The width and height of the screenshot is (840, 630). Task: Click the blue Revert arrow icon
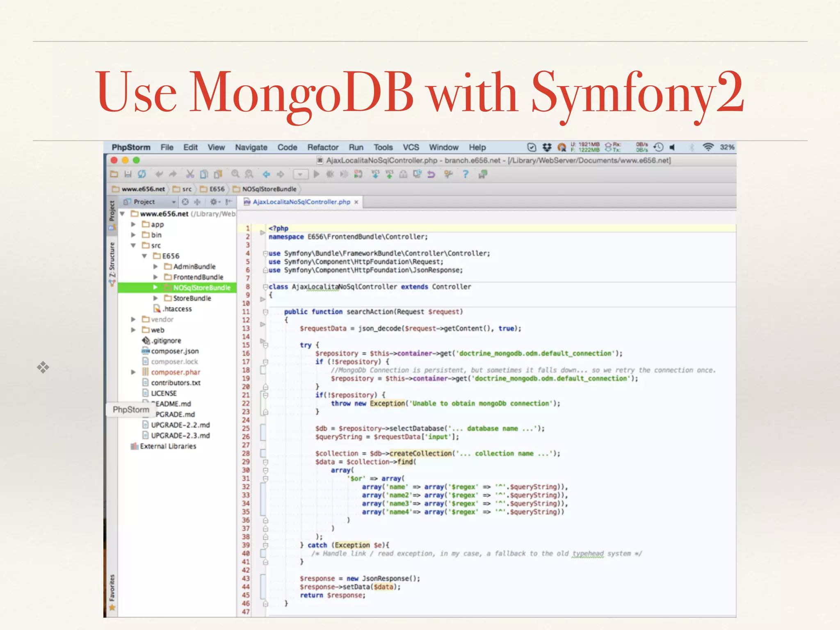tap(431, 174)
